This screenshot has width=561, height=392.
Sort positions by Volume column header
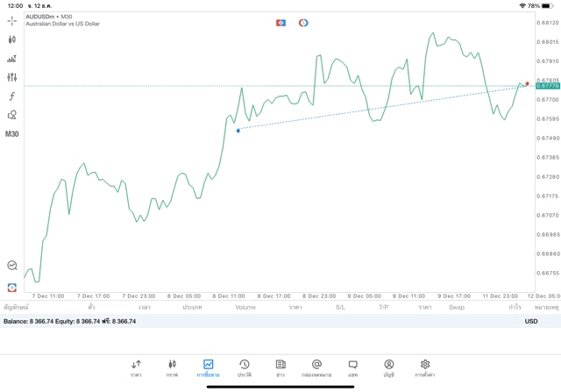coord(245,307)
